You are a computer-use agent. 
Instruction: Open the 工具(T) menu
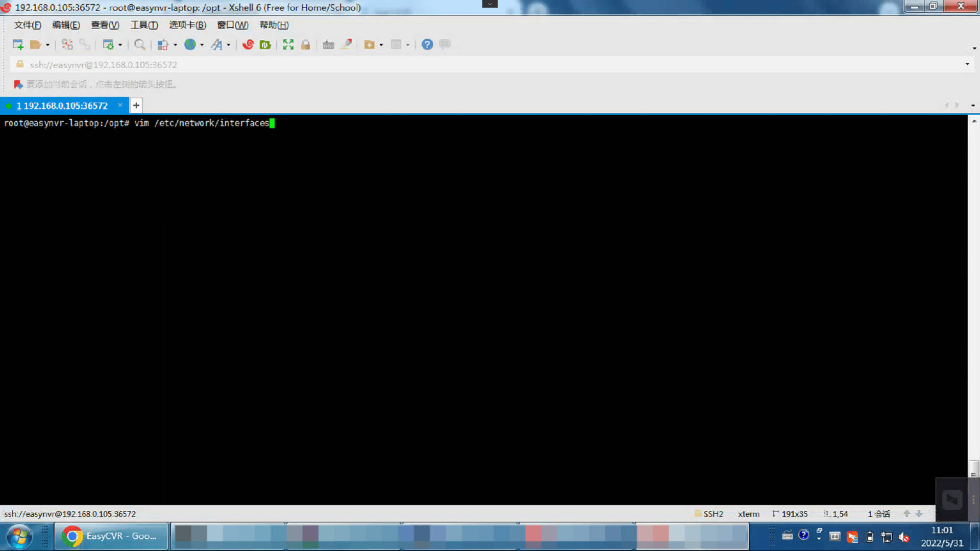point(144,25)
